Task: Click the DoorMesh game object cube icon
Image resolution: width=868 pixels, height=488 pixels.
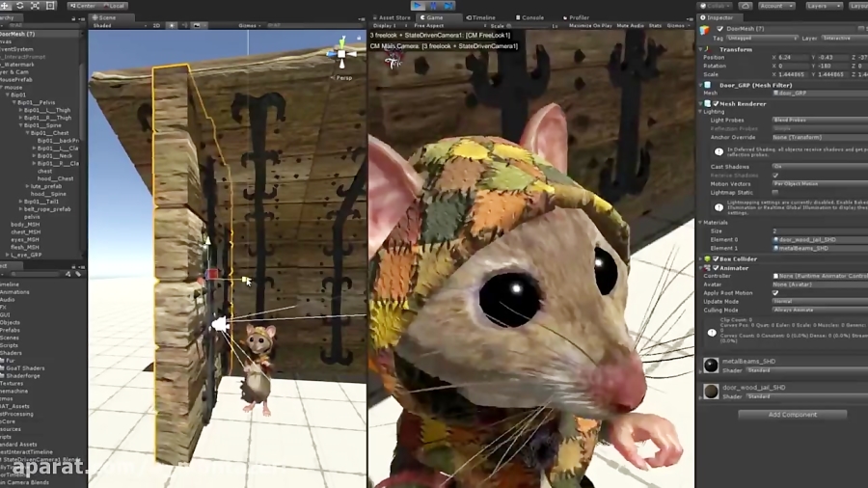Action: [x=705, y=31]
